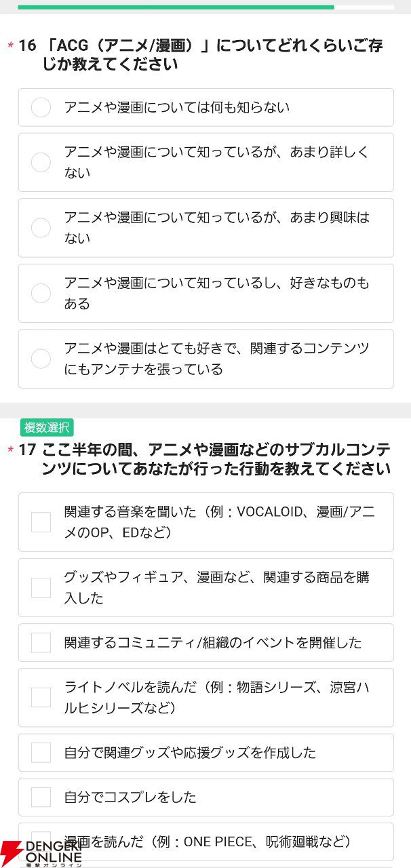Screen dimensions: 411x868
Task: Select radio 'アニメや漫画については何も知らない'
Action: click(x=206, y=107)
